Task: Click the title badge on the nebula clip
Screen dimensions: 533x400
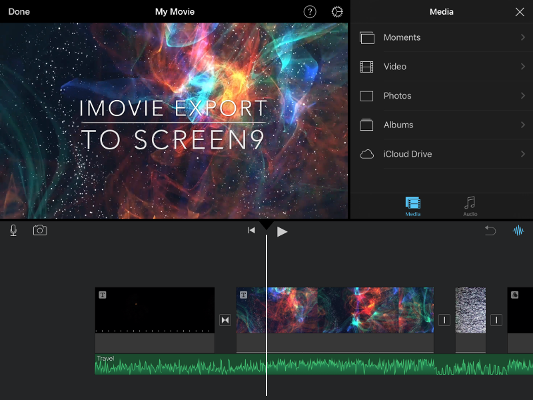Action: (x=243, y=295)
